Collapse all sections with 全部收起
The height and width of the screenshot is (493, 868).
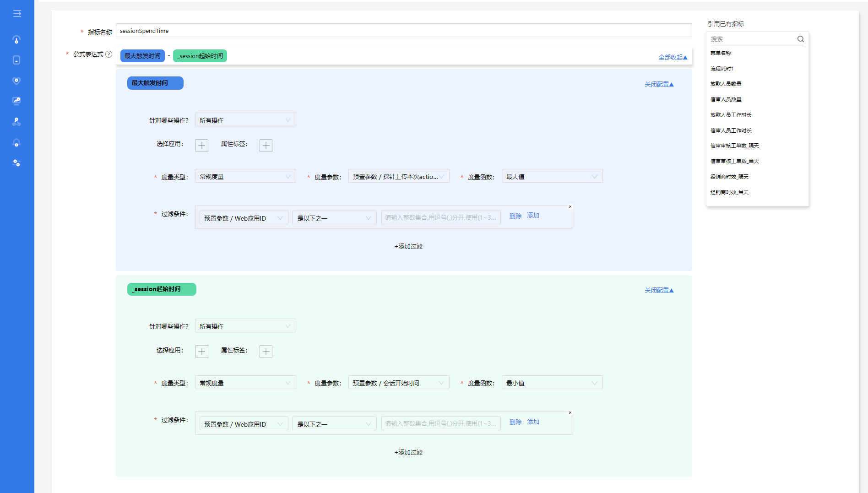pos(673,57)
